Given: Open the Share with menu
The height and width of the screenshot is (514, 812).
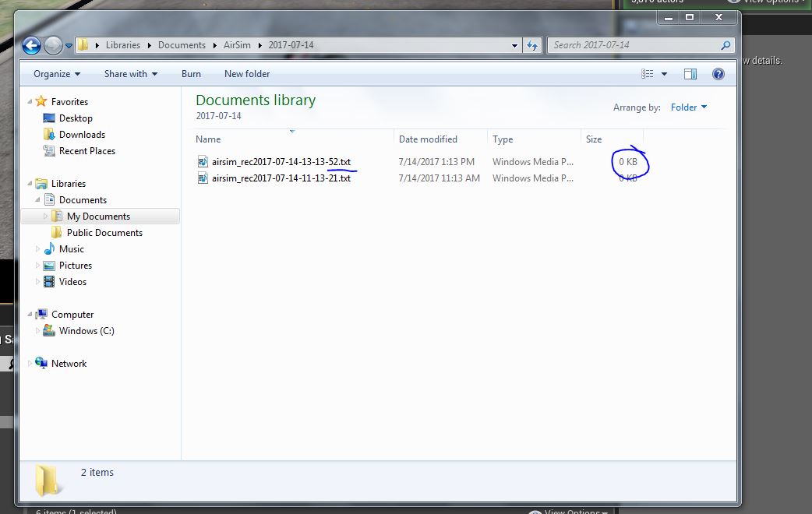Looking at the screenshot, I should (x=131, y=74).
